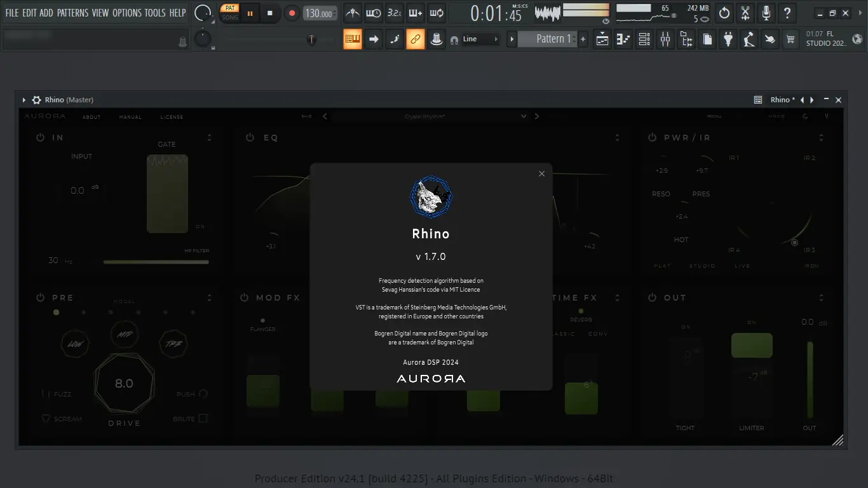Toggle the PWR / IR section power button
This screenshot has width=868, height=488.
click(x=652, y=137)
